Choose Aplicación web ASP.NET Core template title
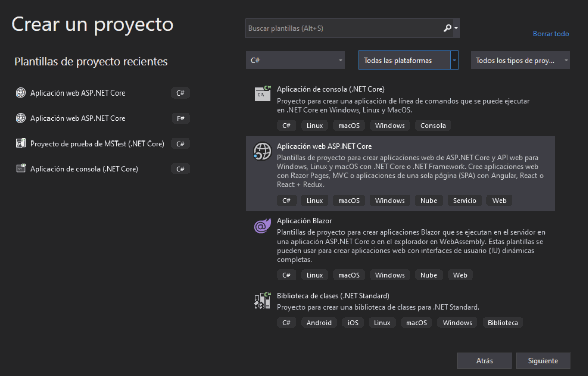Screen dimensions: 588x376 point(324,146)
